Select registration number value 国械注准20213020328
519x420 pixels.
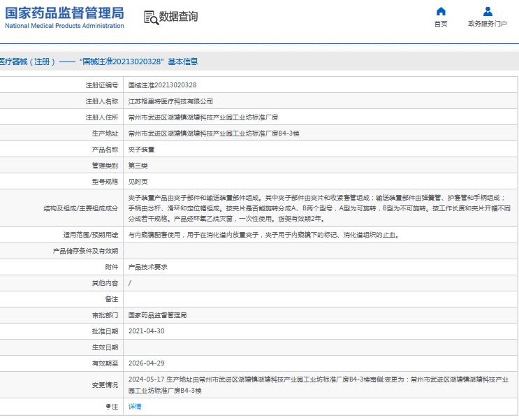(x=162, y=85)
